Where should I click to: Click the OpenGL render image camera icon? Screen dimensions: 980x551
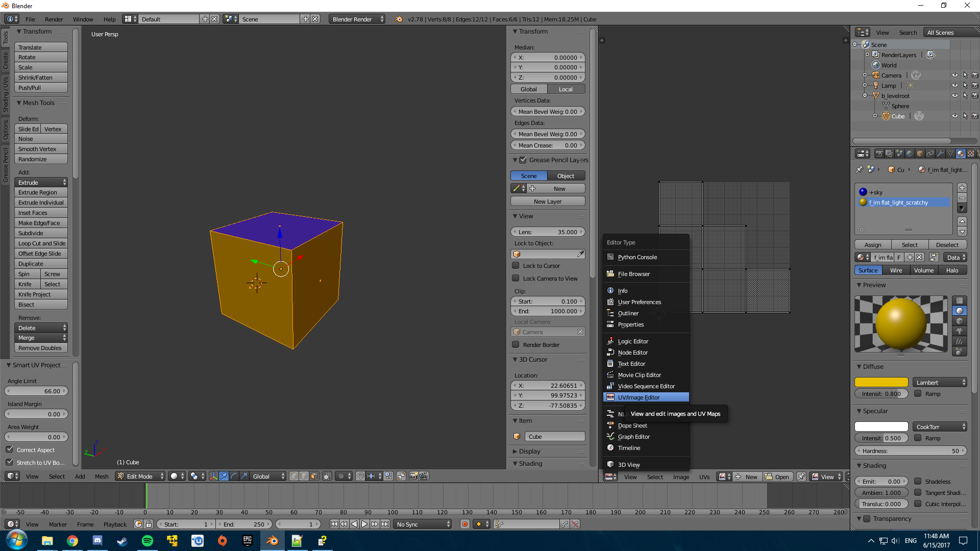(x=413, y=476)
